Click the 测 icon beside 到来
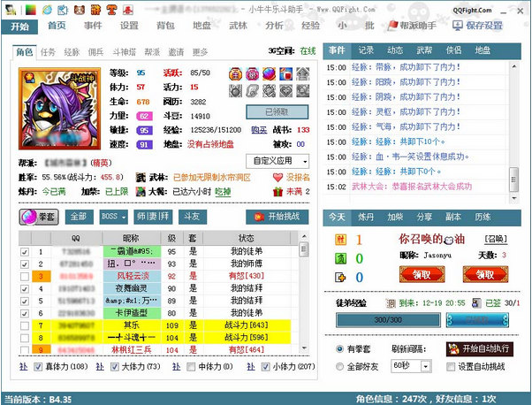 [391, 302]
